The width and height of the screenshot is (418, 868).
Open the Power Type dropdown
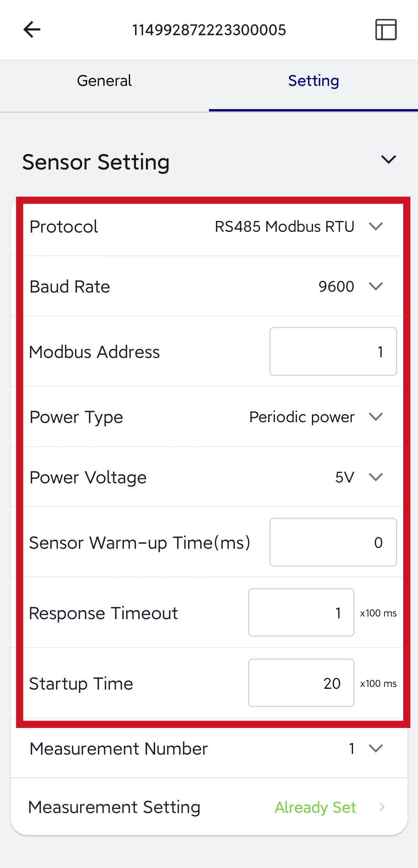pyautogui.click(x=316, y=417)
